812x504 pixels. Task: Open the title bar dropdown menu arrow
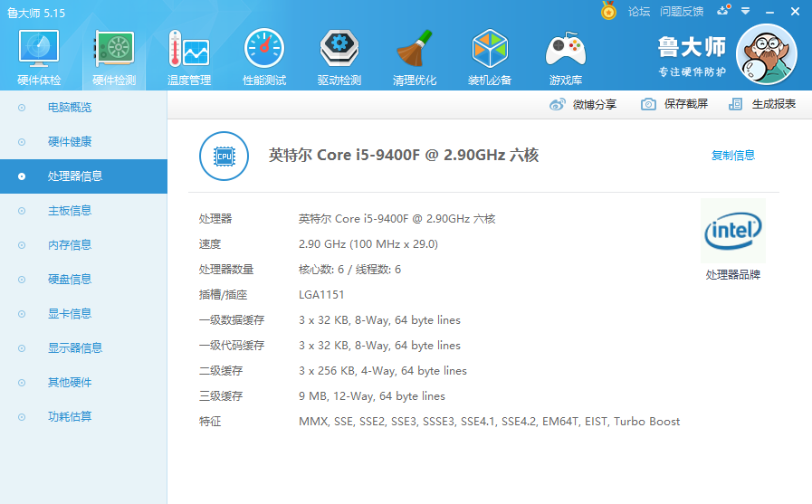coord(746,11)
